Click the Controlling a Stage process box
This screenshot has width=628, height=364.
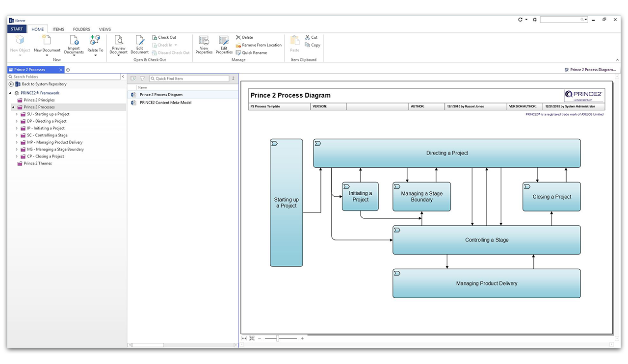(487, 240)
